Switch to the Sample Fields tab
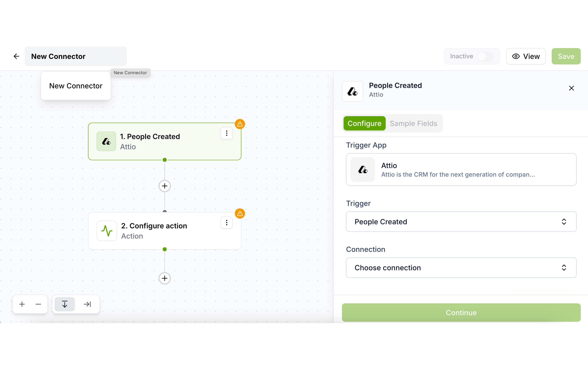Viewport: 588px width, 367px height. click(413, 123)
